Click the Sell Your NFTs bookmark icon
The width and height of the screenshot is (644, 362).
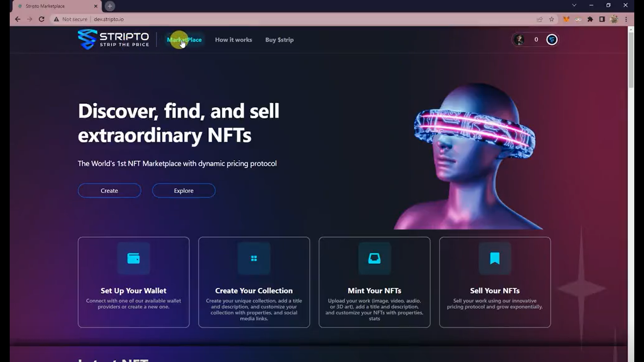pyautogui.click(x=495, y=258)
